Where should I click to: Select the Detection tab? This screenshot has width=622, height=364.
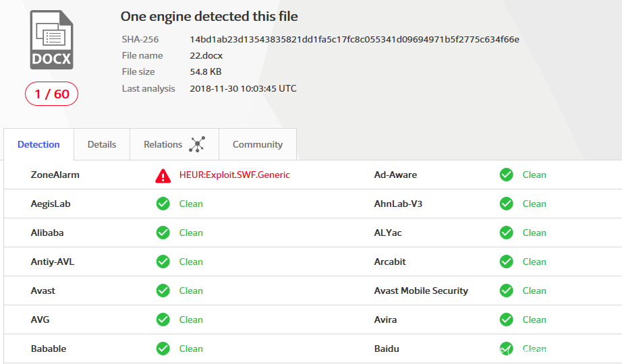click(x=38, y=144)
